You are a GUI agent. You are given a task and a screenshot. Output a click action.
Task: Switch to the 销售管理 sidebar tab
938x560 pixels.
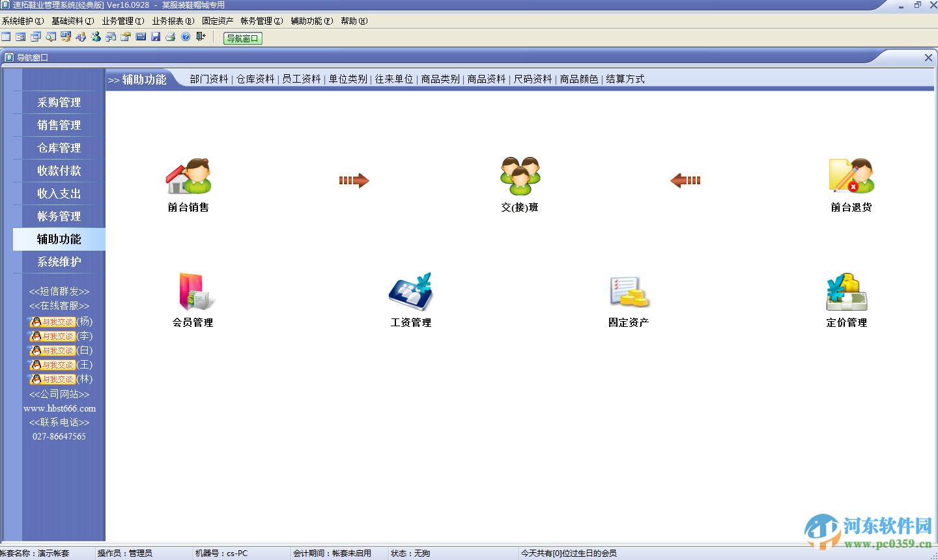pos(59,125)
